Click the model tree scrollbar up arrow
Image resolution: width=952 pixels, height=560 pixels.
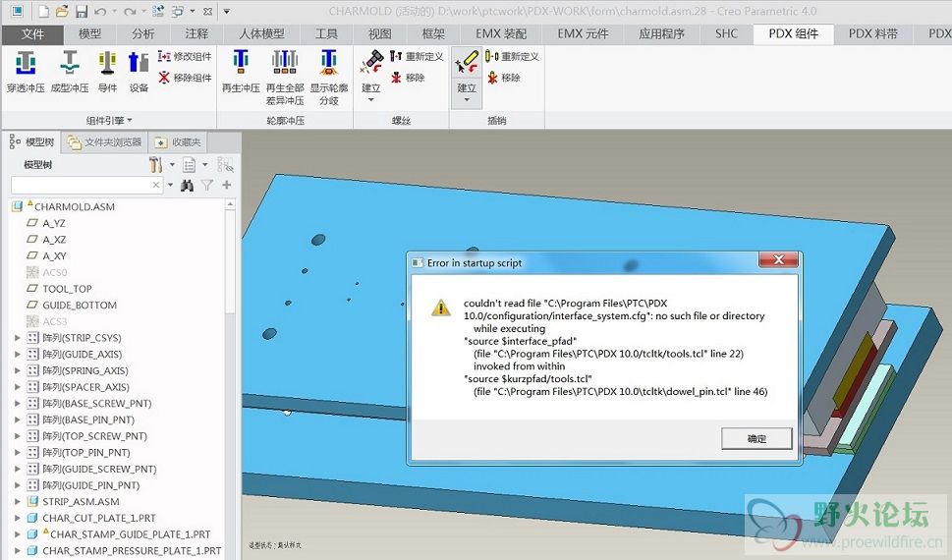[x=230, y=204]
